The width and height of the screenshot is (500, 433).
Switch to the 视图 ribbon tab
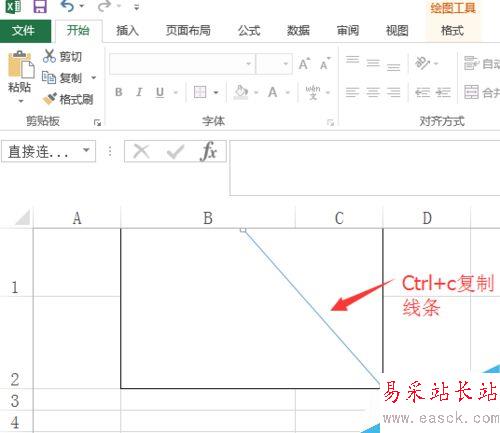[x=397, y=31]
